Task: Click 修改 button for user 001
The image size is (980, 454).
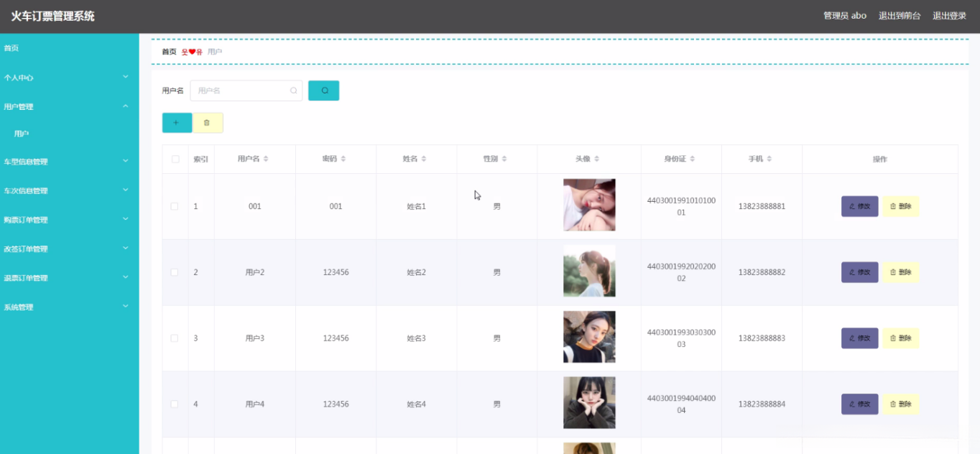Action: 859,206
